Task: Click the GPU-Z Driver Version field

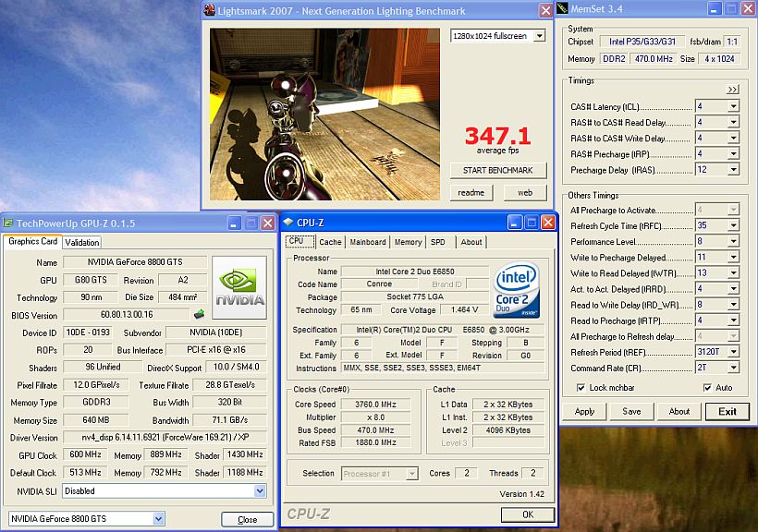Action: 165,437
